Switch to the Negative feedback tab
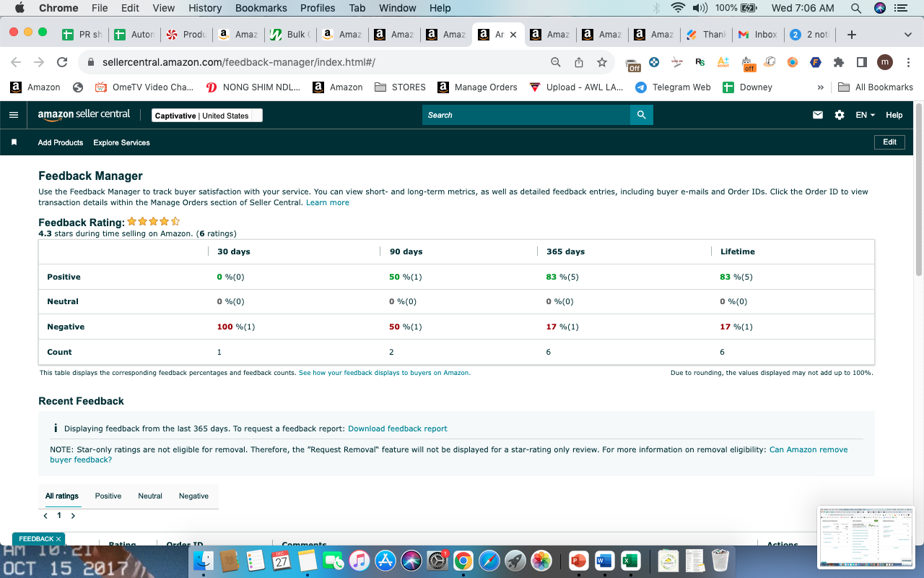Screen dimensions: 924x578 point(193,496)
